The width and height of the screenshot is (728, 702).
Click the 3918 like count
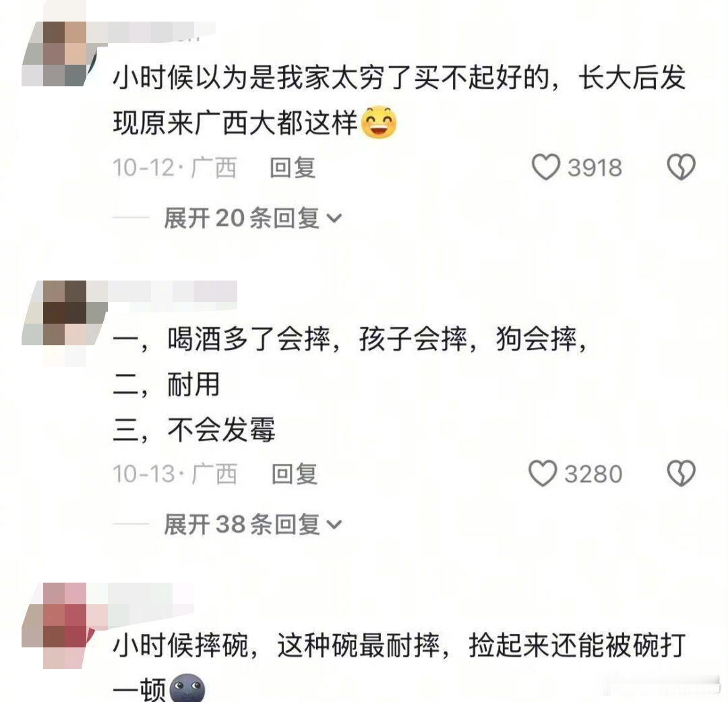click(595, 168)
